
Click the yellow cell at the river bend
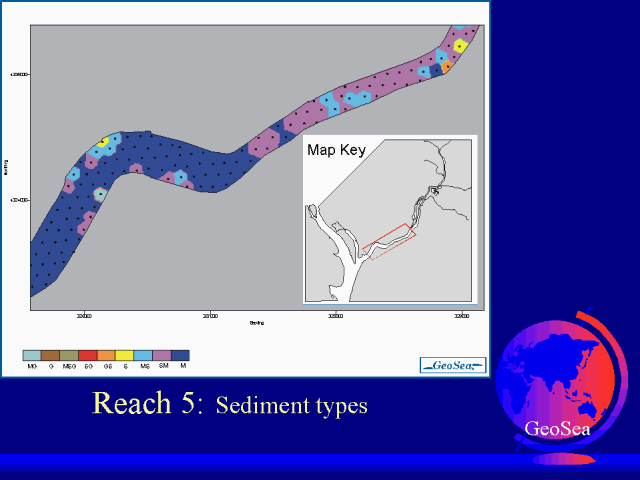pyautogui.click(x=104, y=142)
